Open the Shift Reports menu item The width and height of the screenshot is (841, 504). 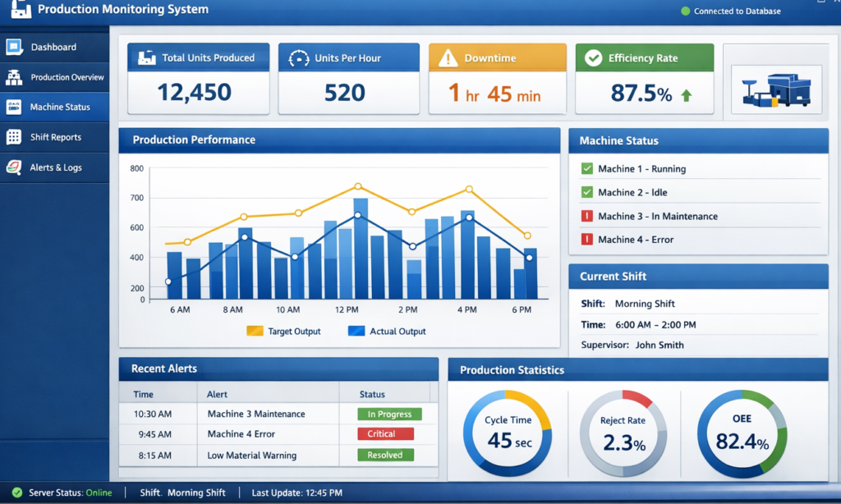pos(55,137)
